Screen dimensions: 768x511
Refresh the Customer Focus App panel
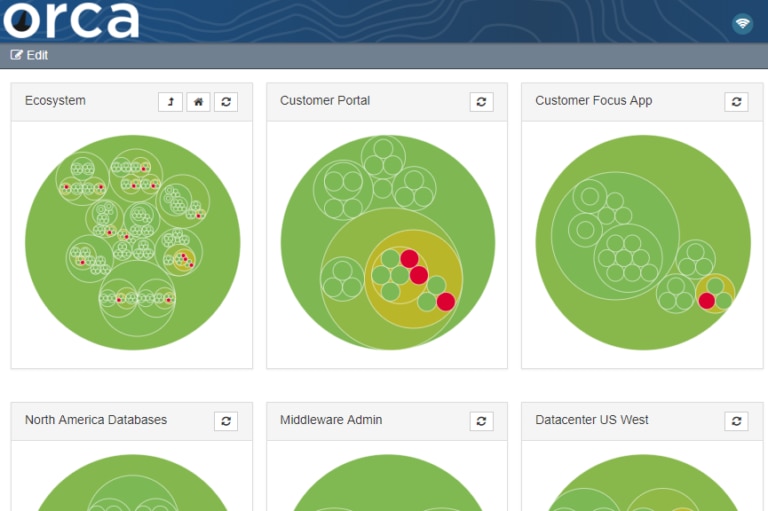coord(736,102)
